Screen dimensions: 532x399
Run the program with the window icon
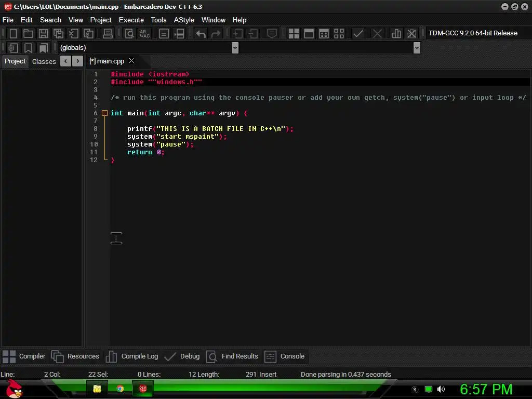click(x=309, y=34)
